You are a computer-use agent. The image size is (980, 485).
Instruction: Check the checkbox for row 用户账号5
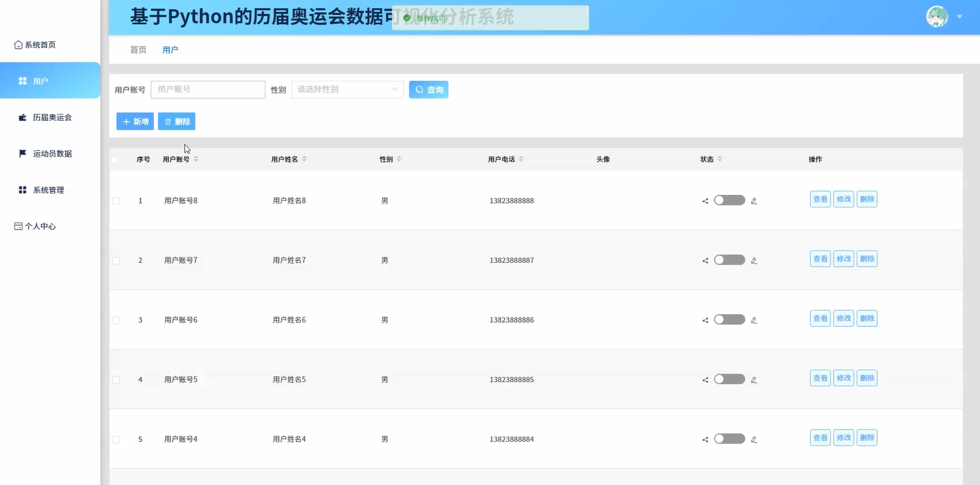point(116,380)
